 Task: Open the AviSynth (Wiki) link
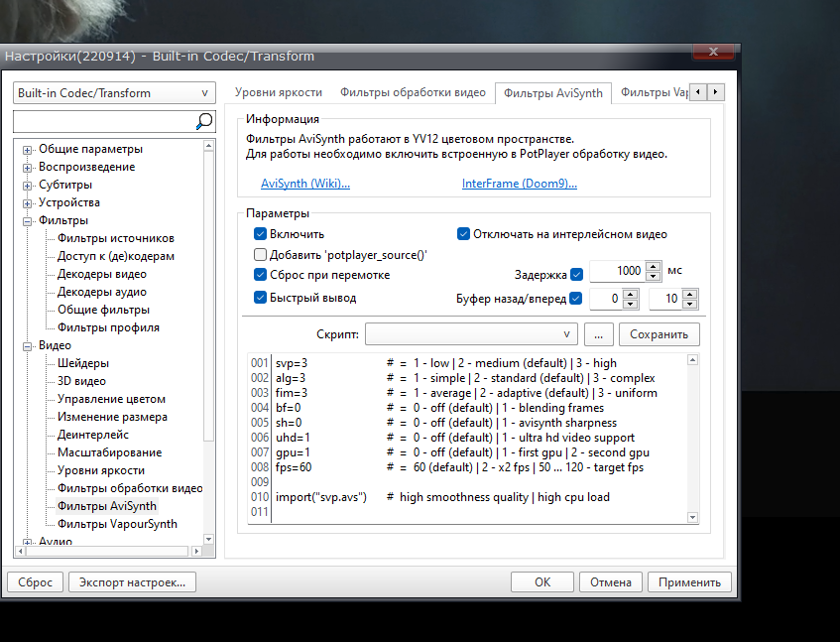click(x=305, y=184)
